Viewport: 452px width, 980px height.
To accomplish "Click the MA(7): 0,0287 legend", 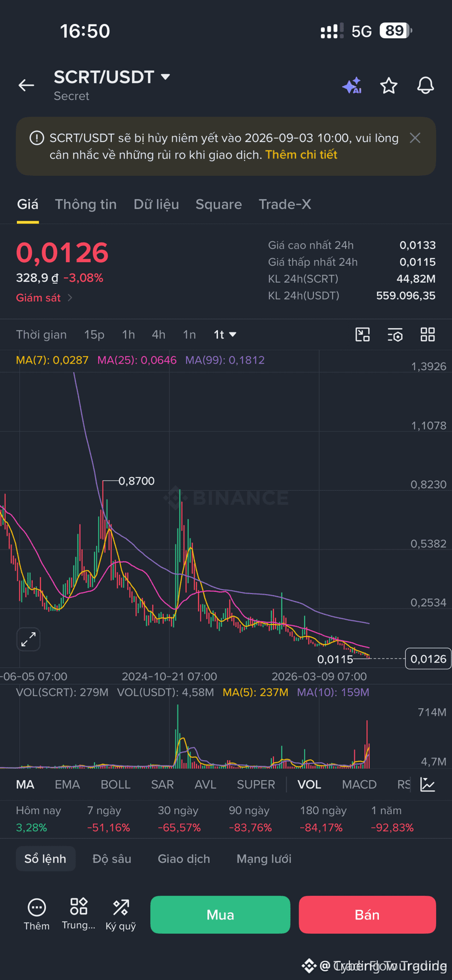I will pyautogui.click(x=52, y=360).
